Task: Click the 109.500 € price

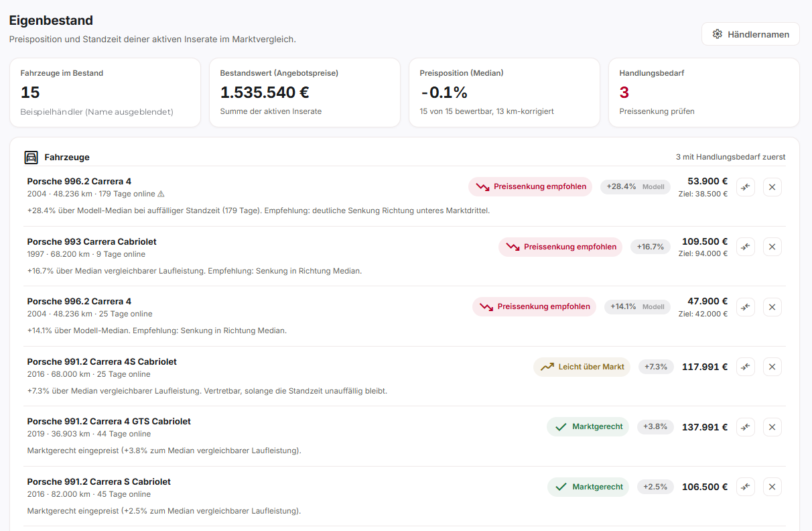Action: pyautogui.click(x=705, y=241)
